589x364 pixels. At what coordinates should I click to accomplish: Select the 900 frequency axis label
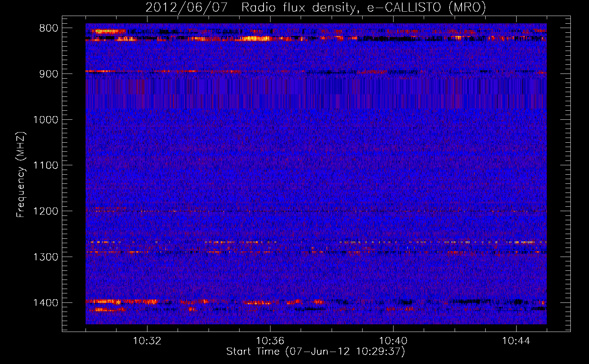click(49, 74)
